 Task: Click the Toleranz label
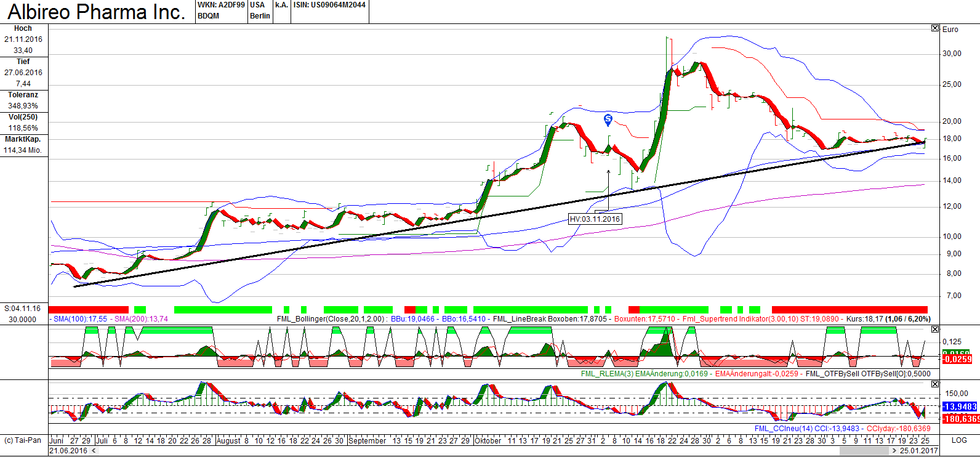pyautogui.click(x=23, y=95)
